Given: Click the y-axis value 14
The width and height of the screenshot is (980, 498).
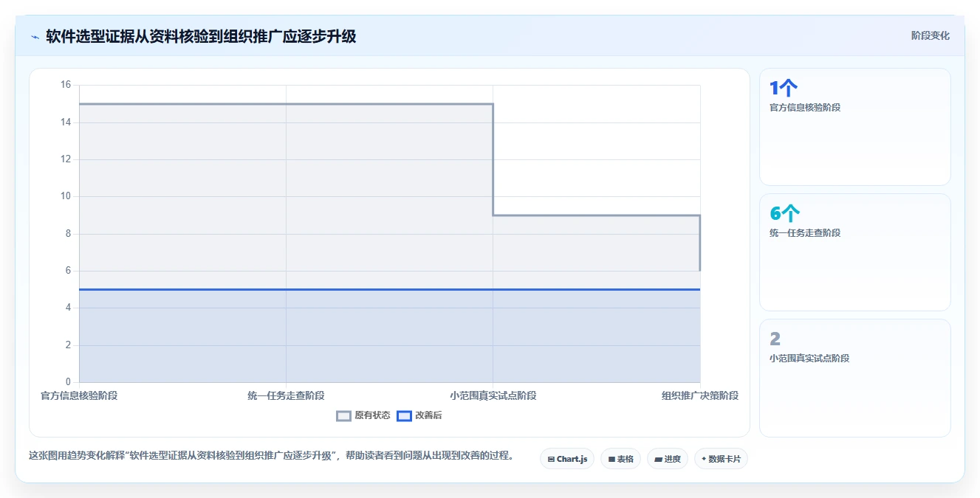Looking at the screenshot, I should click(66, 122).
